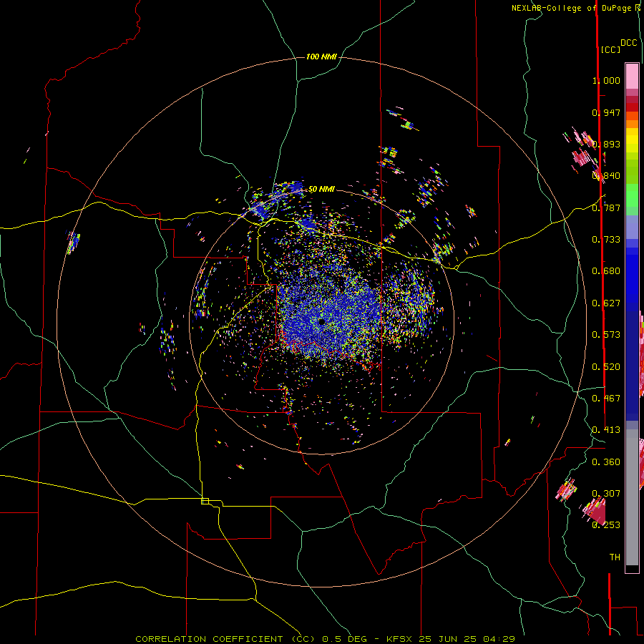
Task: Click the 0.307 scale value
Action: click(606, 493)
